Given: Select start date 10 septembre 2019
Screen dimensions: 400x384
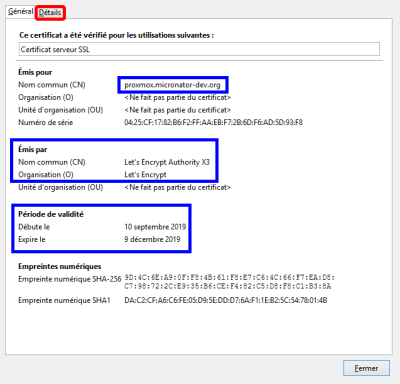Looking at the screenshot, I should coord(155,227).
